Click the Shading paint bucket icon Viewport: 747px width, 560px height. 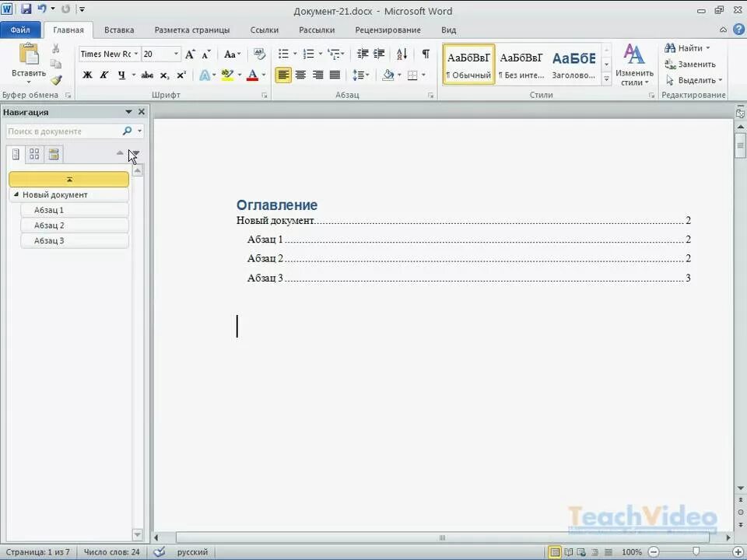(388, 75)
